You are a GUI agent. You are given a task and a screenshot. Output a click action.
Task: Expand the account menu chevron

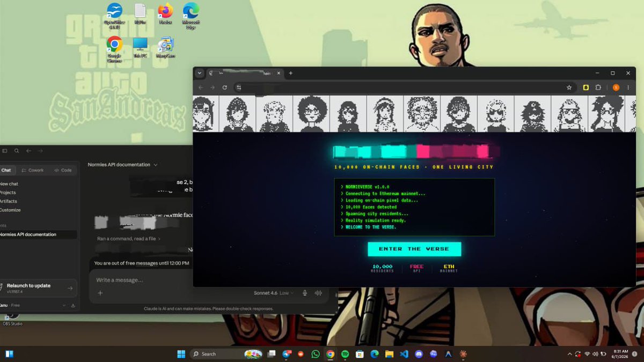pyautogui.click(x=64, y=306)
